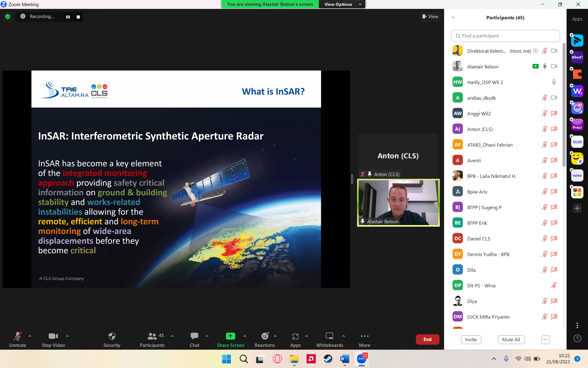
Task: Toggle Alastair Belson's microphone icon
Action: pos(545,66)
